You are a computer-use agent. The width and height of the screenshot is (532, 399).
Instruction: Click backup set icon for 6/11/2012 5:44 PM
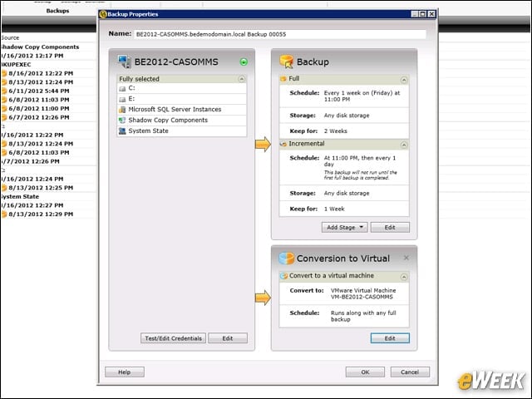tap(4, 91)
